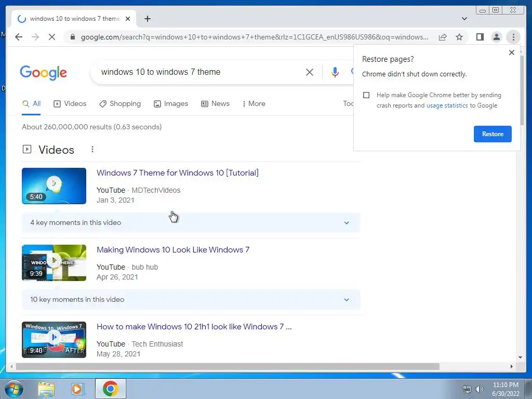Click the Videos section play icon
This screenshot has height=399, width=532.
point(27,149)
